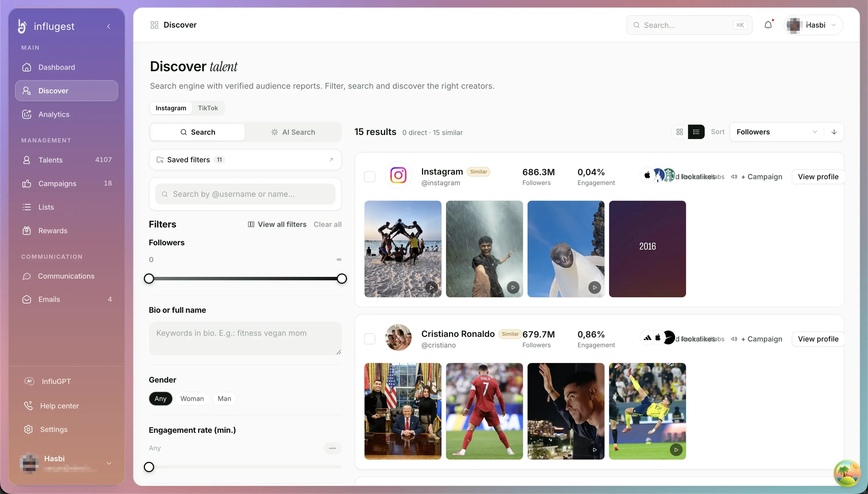Select Any gender option
Screen dimensions: 868x494
click(x=160, y=399)
